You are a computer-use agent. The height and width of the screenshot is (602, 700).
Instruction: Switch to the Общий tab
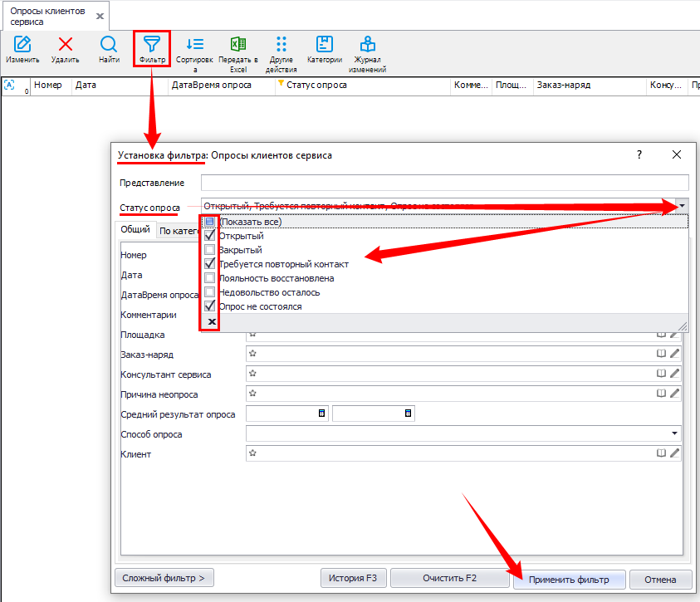pos(135,230)
